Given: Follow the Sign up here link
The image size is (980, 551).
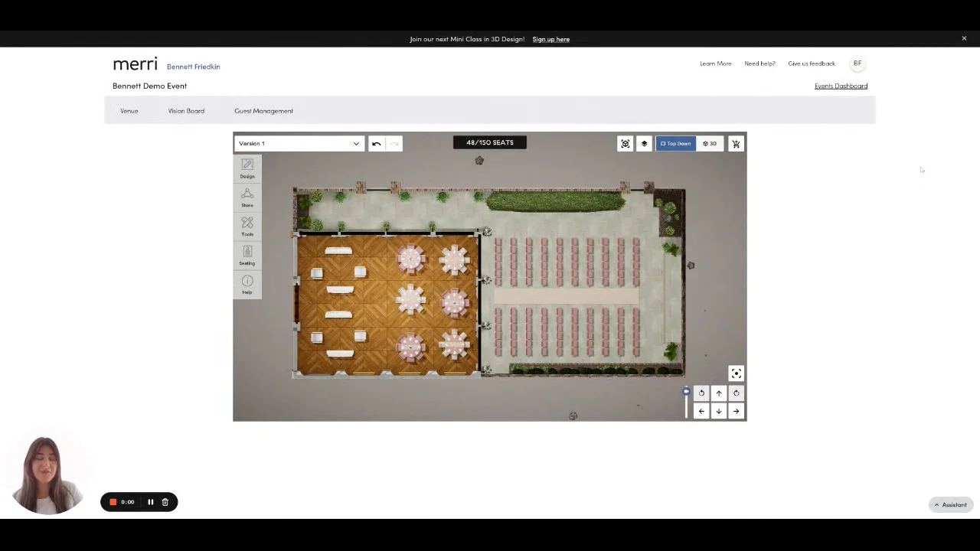Looking at the screenshot, I should pyautogui.click(x=551, y=39).
